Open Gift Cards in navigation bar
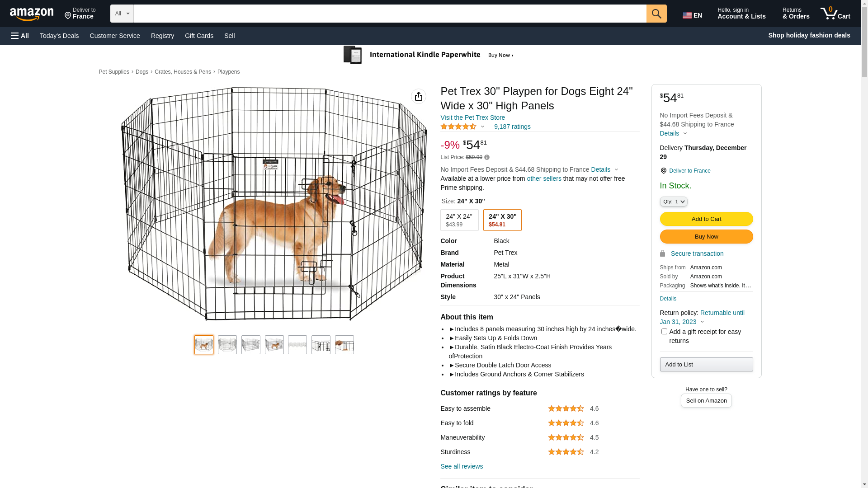Image resolution: width=868 pixels, height=488 pixels. pyautogui.click(x=199, y=36)
